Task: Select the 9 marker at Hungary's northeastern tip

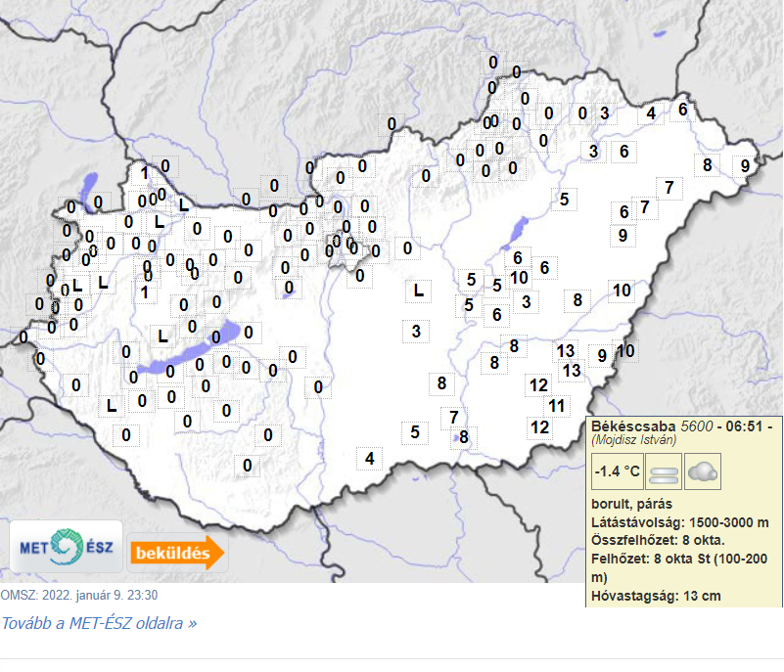Action: (745, 165)
